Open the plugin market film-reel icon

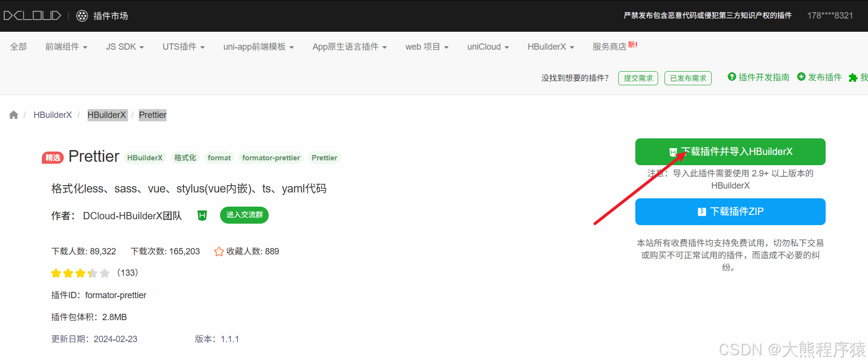click(82, 16)
